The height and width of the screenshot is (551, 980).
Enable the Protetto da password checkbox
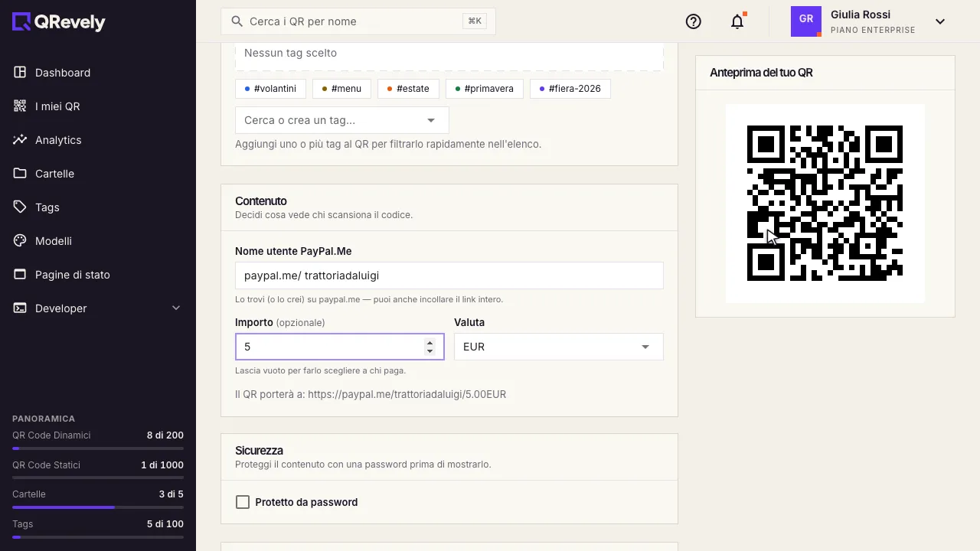pyautogui.click(x=243, y=502)
